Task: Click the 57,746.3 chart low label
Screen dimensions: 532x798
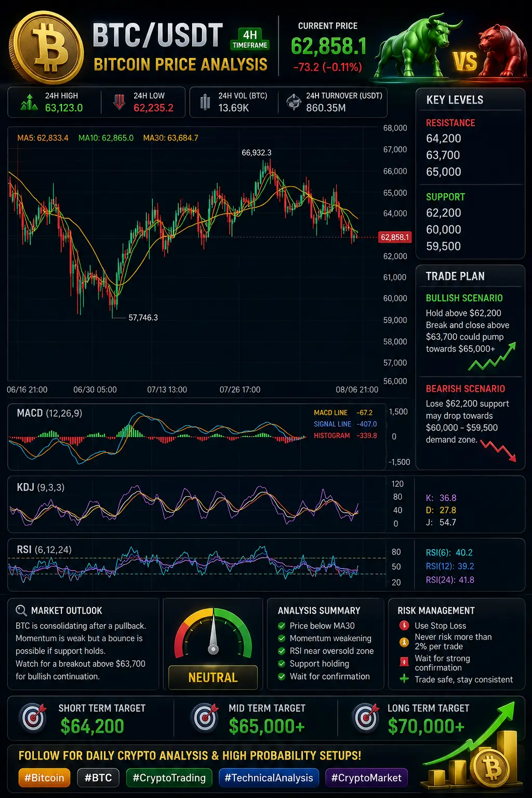Action: coord(143,317)
